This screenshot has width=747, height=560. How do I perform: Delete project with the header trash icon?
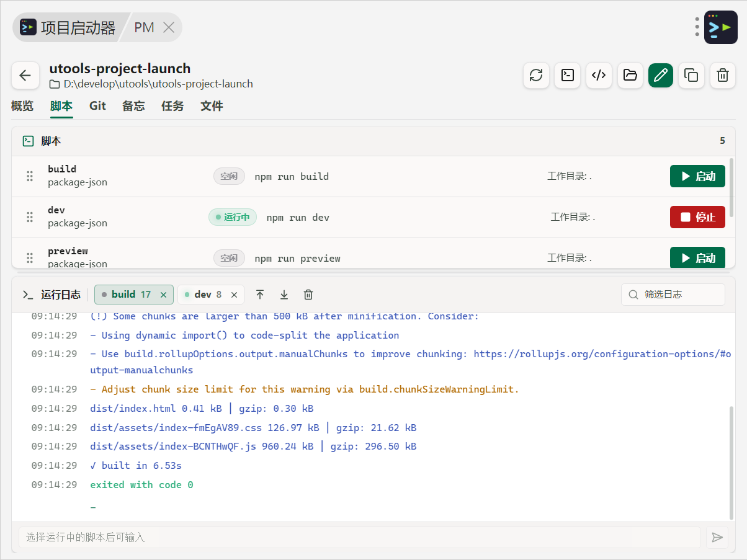722,76
